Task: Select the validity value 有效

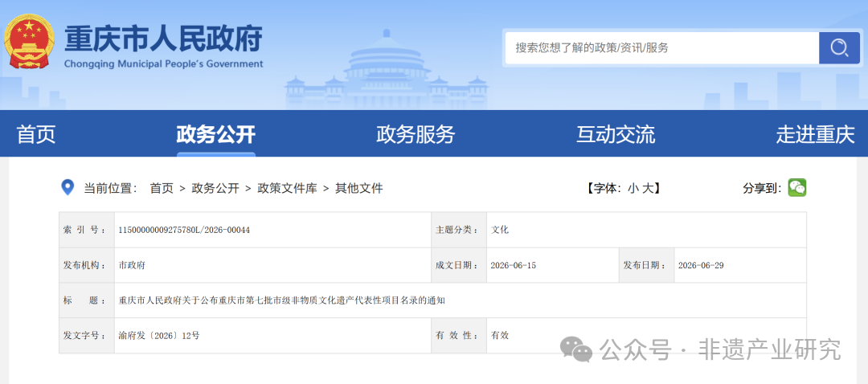Action: 500,336
